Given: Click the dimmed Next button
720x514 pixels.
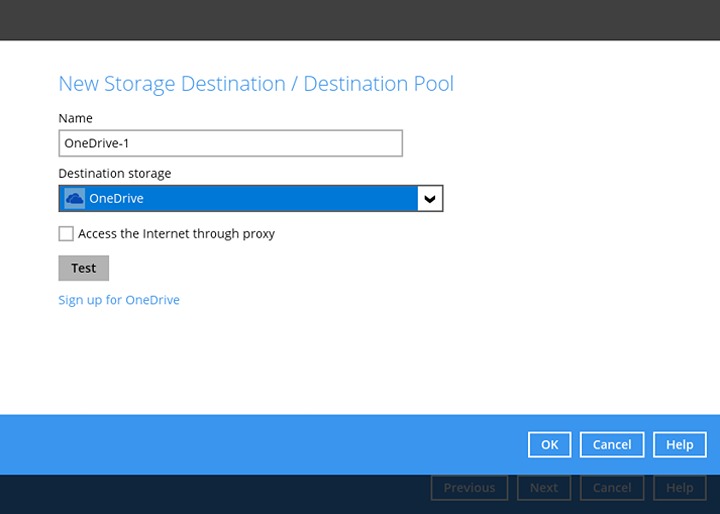Looking at the screenshot, I should [543, 488].
